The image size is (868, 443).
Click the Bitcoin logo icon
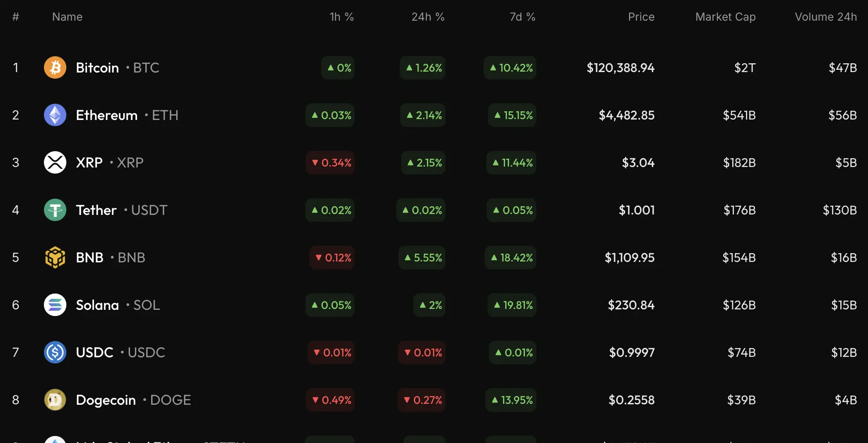tap(55, 68)
